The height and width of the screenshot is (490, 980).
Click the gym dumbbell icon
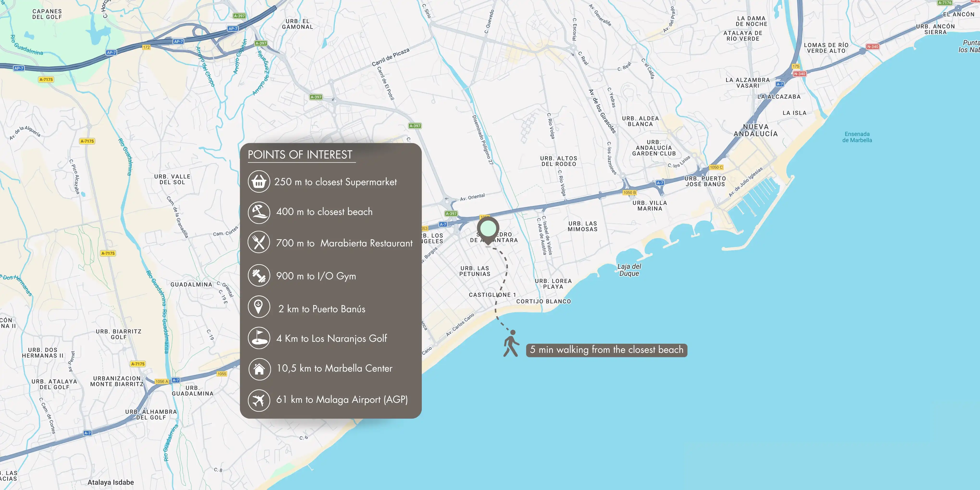[259, 276]
